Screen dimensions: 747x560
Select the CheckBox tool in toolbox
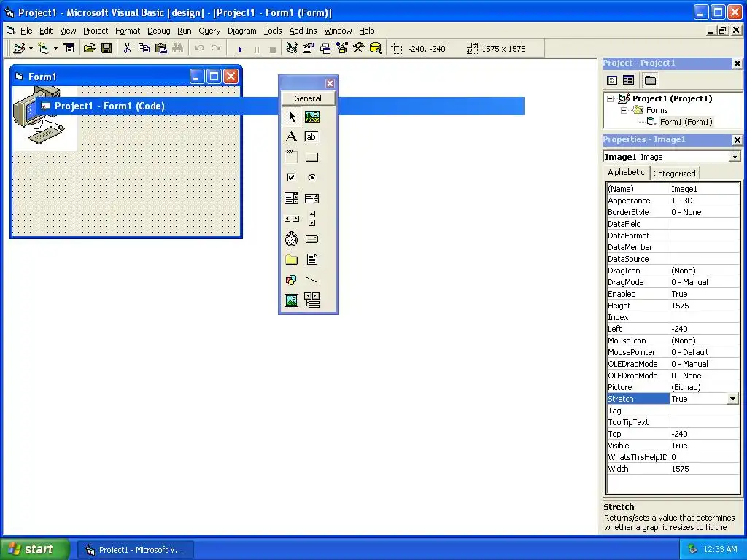tap(292, 178)
